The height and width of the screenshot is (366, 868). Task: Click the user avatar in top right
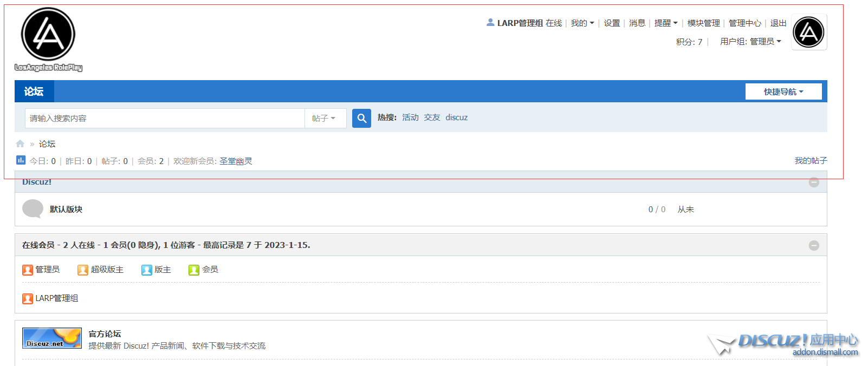[808, 32]
